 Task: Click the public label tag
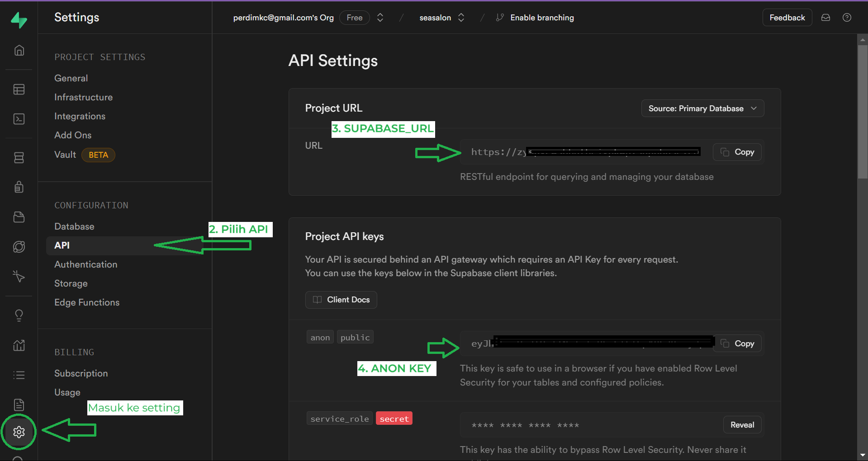355,337
